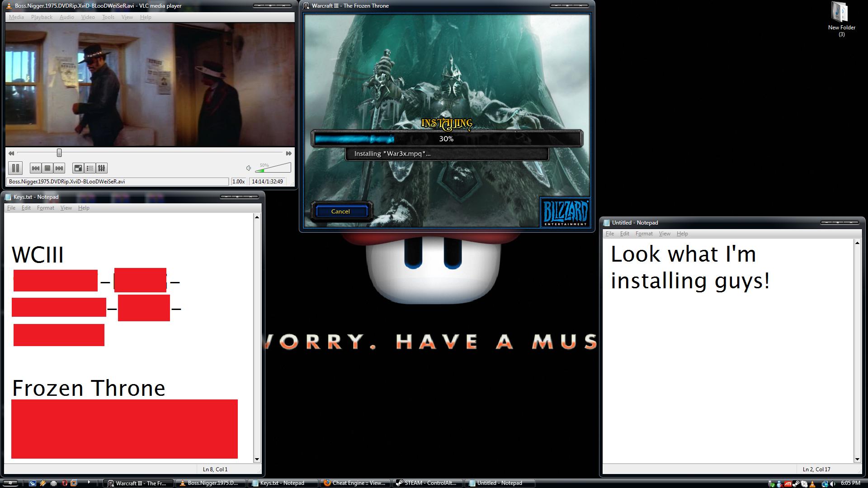
Task: Click the slower rewind arrows in VLC
Action: pos(11,153)
